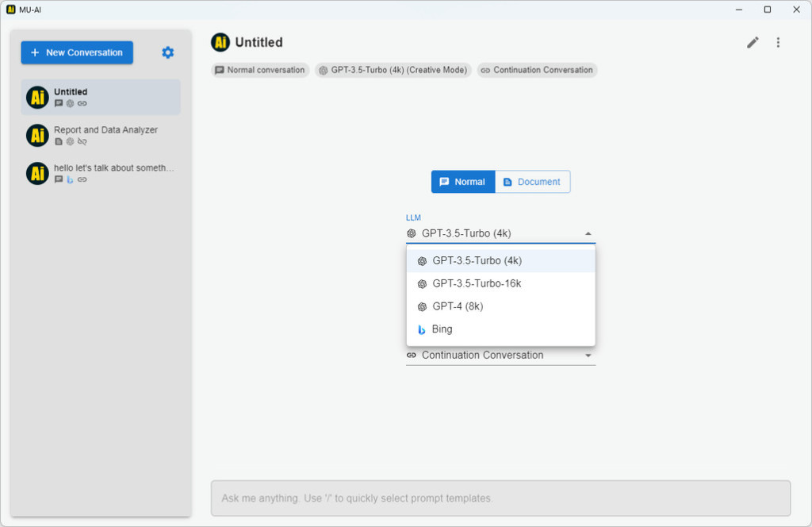812x527 pixels.
Task: Click the Untitled conversation avatar in sidebar
Action: point(38,98)
